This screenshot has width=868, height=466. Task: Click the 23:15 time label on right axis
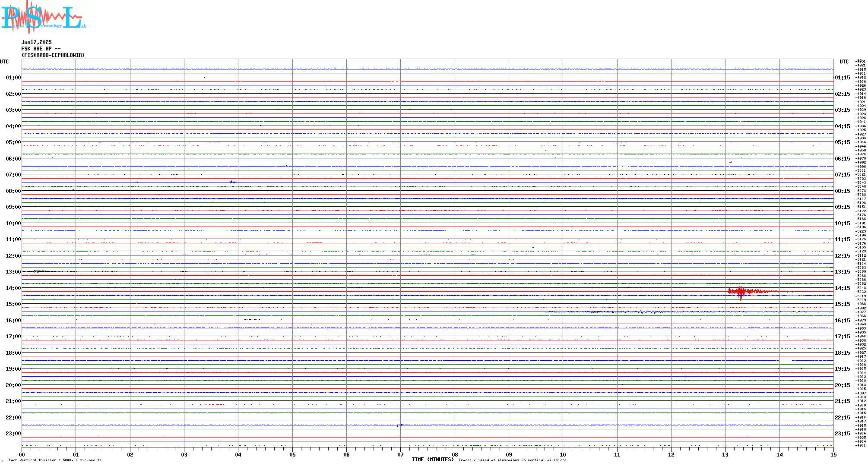[843, 434]
